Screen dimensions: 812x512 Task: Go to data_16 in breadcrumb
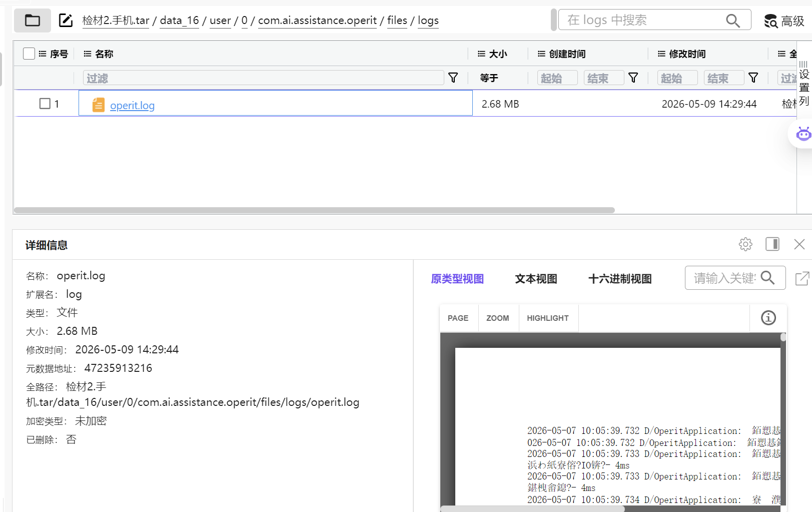[x=180, y=21]
